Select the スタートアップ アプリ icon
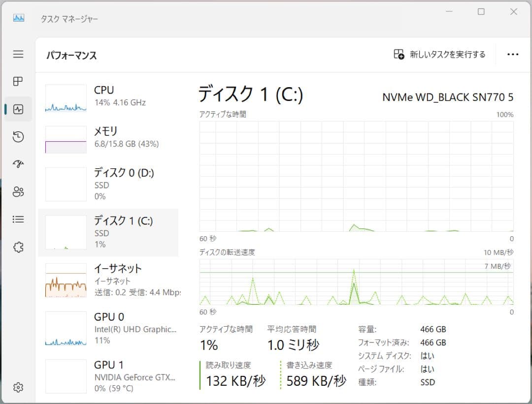 pyautogui.click(x=18, y=164)
